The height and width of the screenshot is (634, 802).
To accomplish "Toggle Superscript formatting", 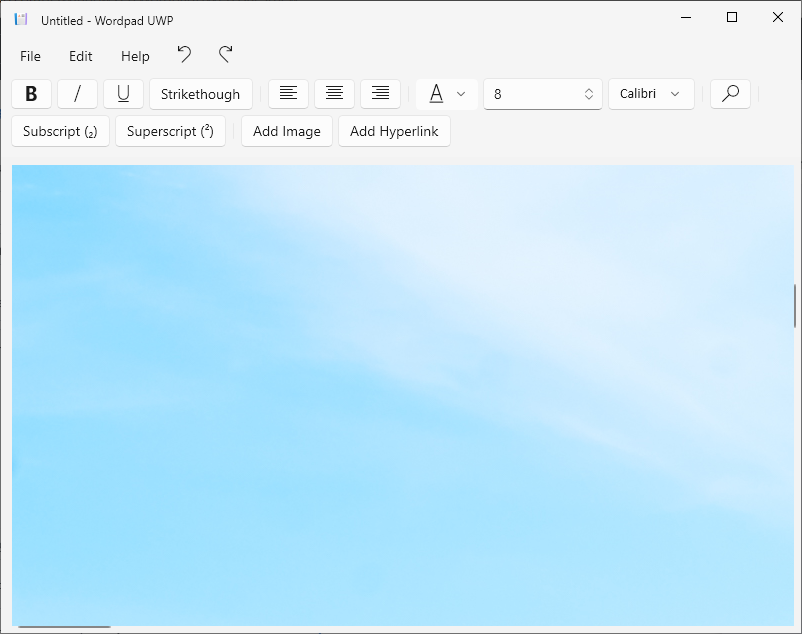I will (x=170, y=131).
